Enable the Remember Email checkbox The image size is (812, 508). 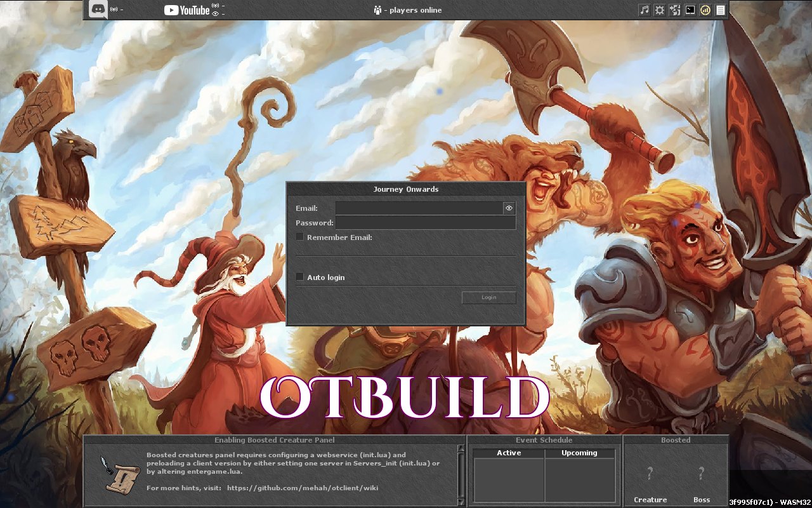(x=300, y=237)
